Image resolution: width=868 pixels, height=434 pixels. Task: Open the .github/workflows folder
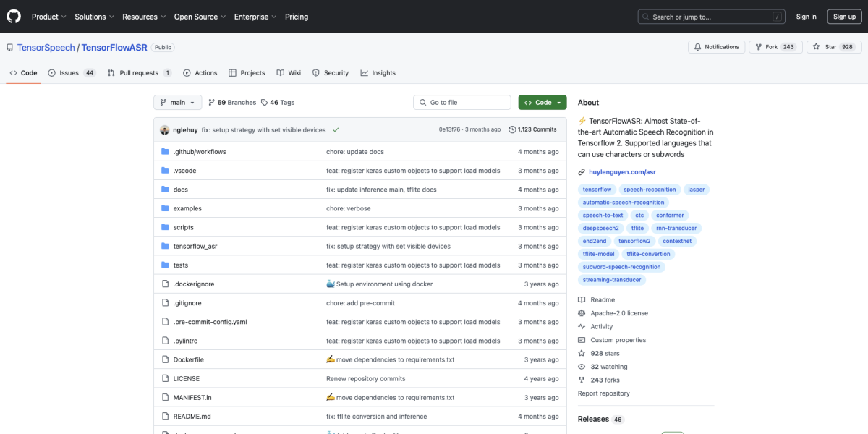pos(199,152)
